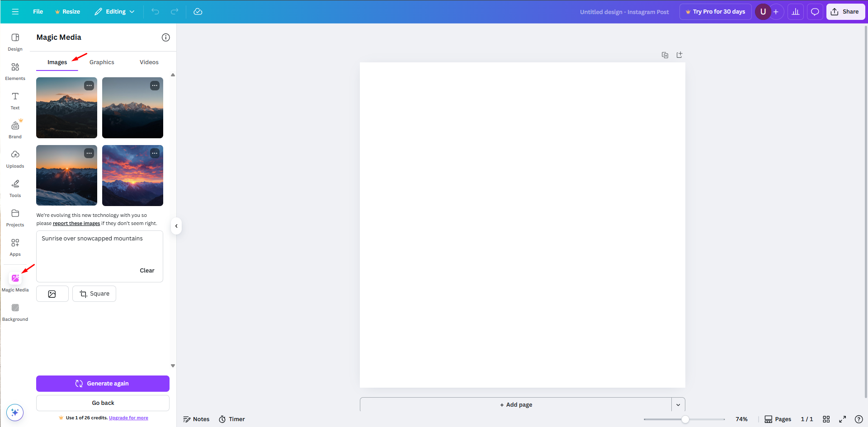This screenshot has width=868, height=427.
Task: Open the Canva assistant sparkle button
Action: (15, 412)
